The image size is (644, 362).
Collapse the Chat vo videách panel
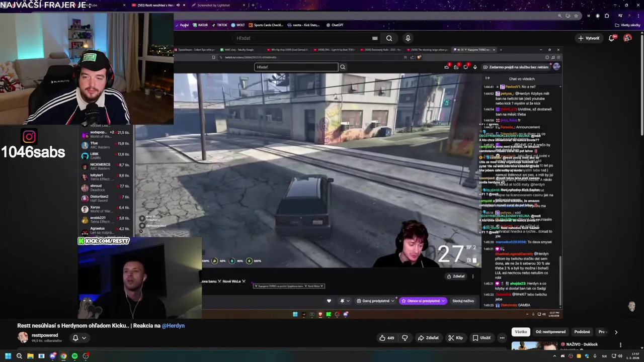[x=488, y=78]
